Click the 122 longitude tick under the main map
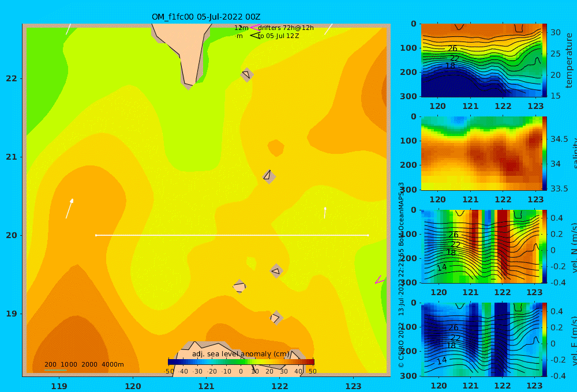The image size is (577, 392). pos(280,386)
